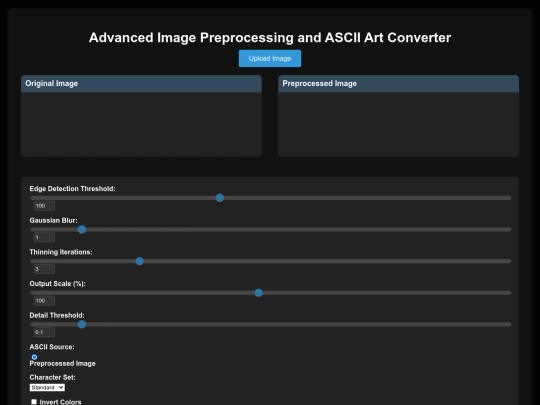Click the Thinning Iterations slider handle

pyautogui.click(x=139, y=261)
